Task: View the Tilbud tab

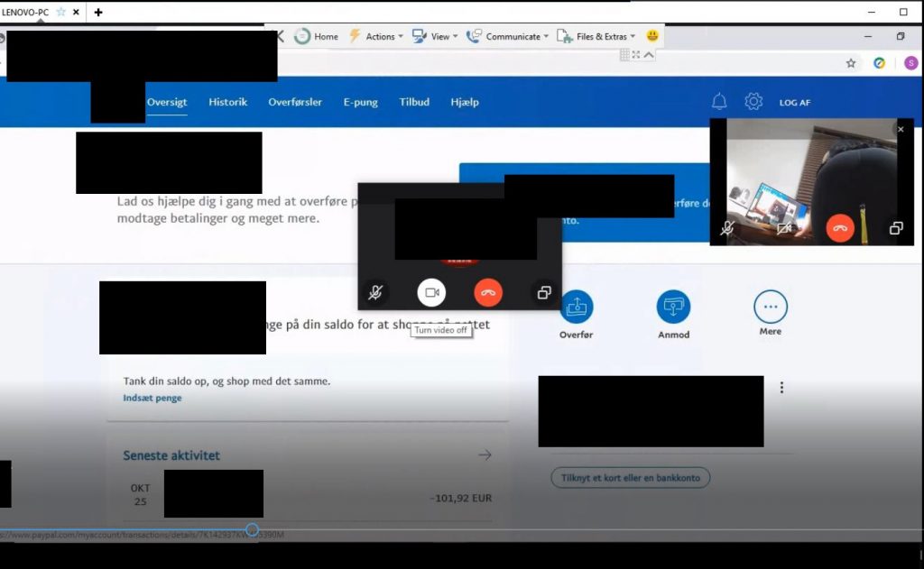Action: (414, 102)
